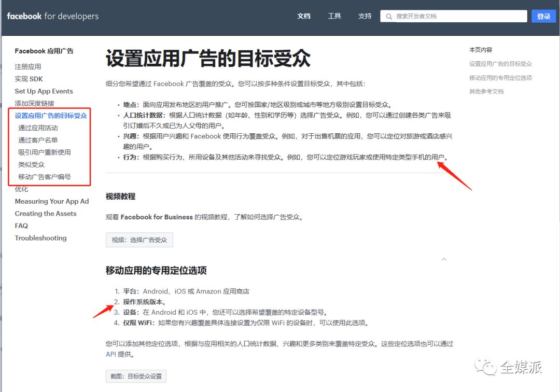
Task: Click the scroll-to-top chevron icon
Action: pos(444,259)
